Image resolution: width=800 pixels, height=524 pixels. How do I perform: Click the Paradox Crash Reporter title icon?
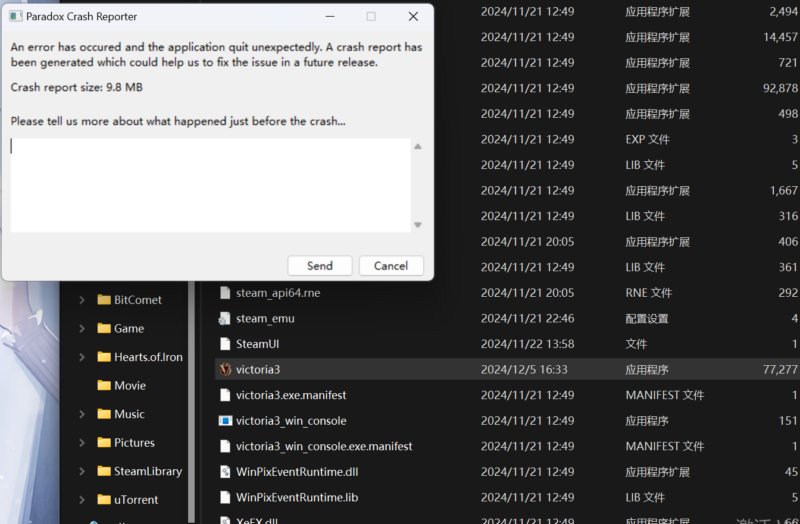click(16, 17)
